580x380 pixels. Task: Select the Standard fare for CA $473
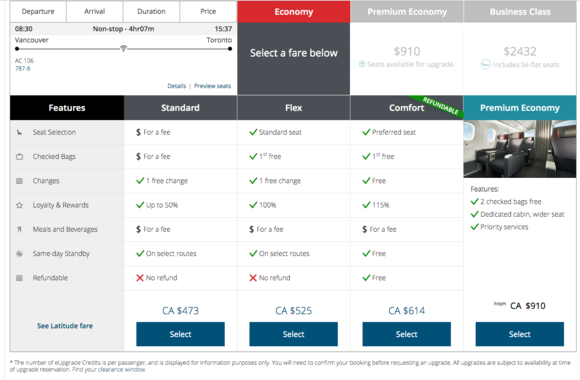(x=181, y=334)
